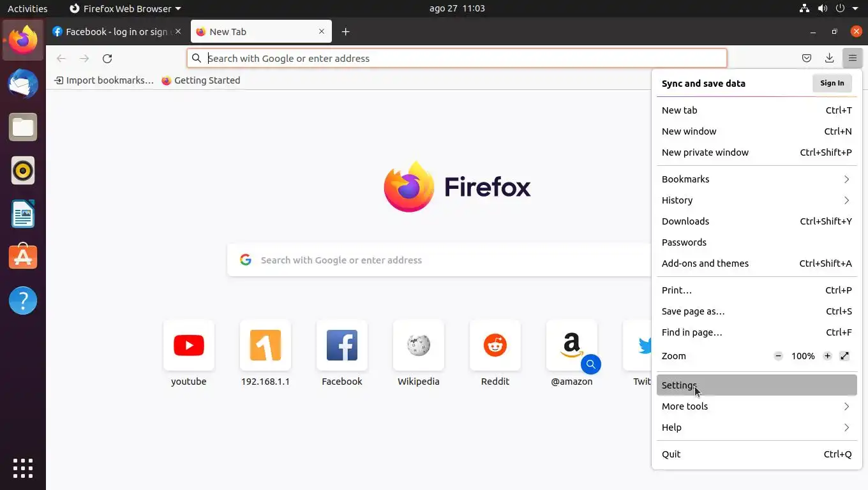The height and width of the screenshot is (490, 868).
Task: Click the Sign In button
Action: click(x=832, y=83)
